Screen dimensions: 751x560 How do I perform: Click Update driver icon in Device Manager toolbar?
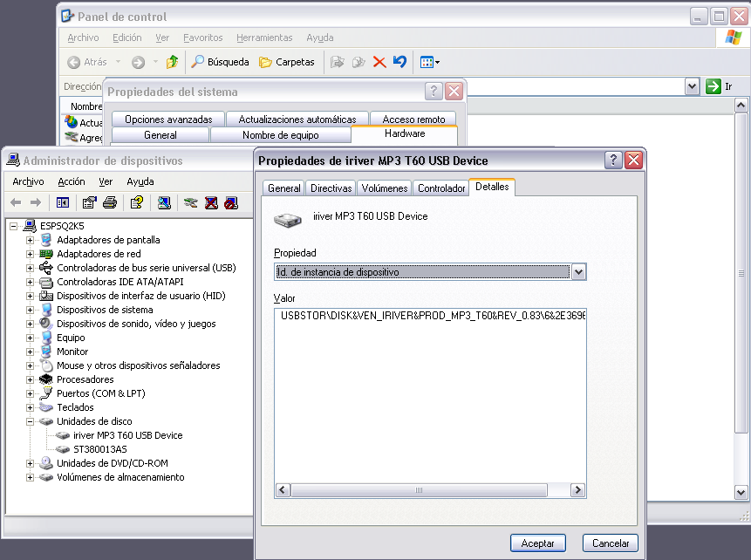[191, 202]
